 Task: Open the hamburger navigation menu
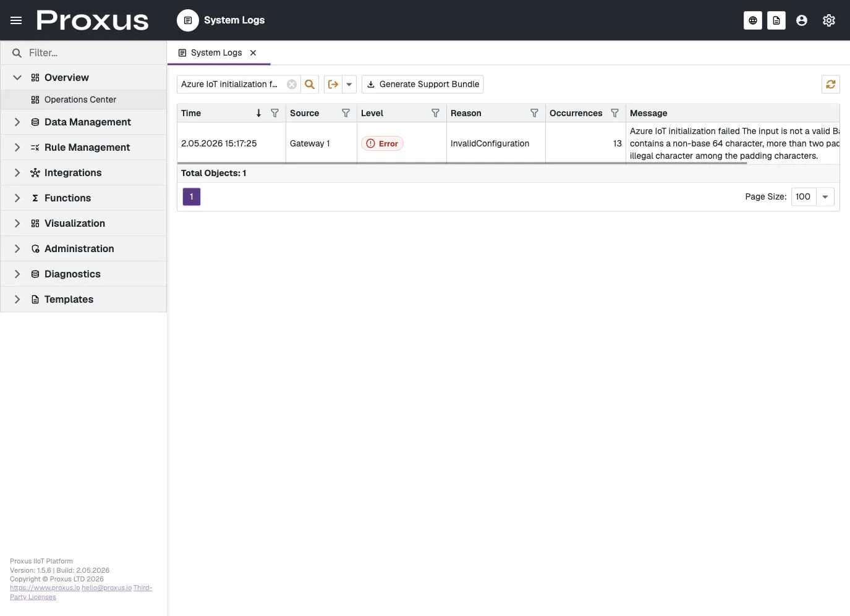point(16,20)
